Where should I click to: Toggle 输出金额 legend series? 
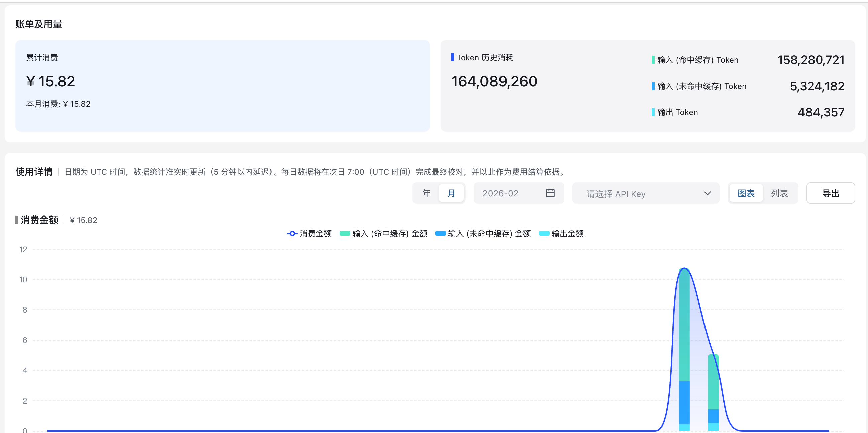(x=561, y=233)
